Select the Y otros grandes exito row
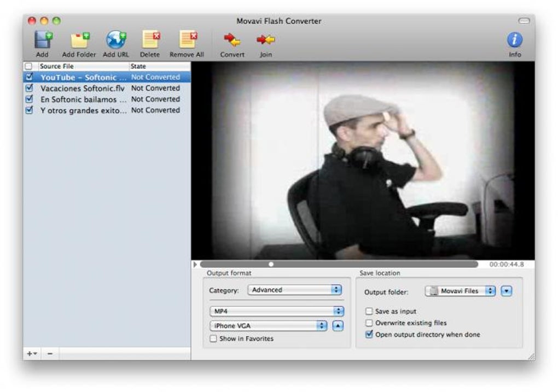558x392 pixels. (x=107, y=110)
